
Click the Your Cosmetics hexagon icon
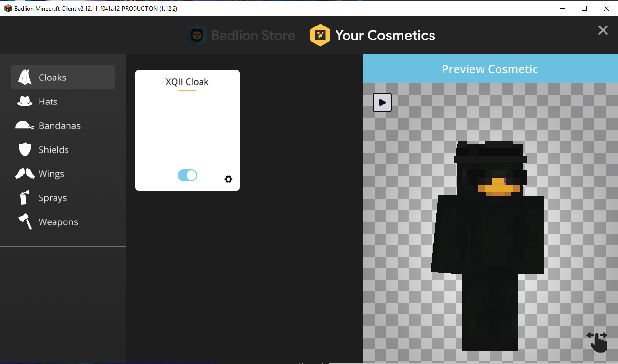point(320,35)
